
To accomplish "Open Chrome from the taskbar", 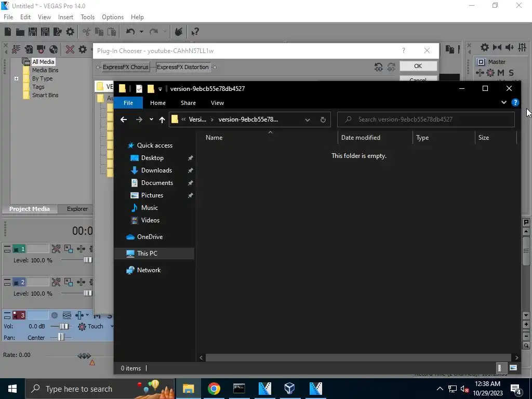I will tap(214, 389).
